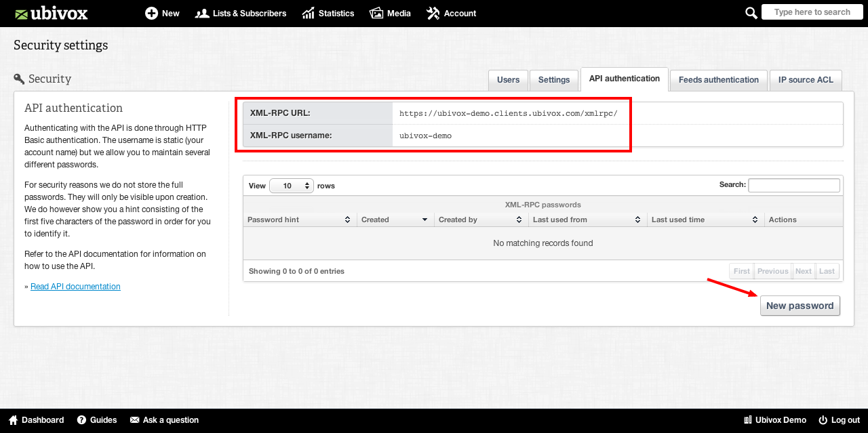The height and width of the screenshot is (433, 868).
Task: Click the Security settings page heading
Action: tap(60, 45)
